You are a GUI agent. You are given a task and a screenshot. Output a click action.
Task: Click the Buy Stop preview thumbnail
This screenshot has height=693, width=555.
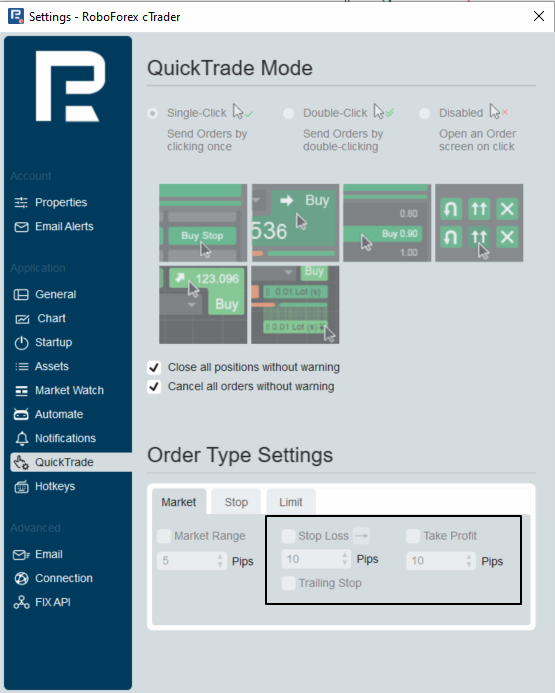[203, 223]
